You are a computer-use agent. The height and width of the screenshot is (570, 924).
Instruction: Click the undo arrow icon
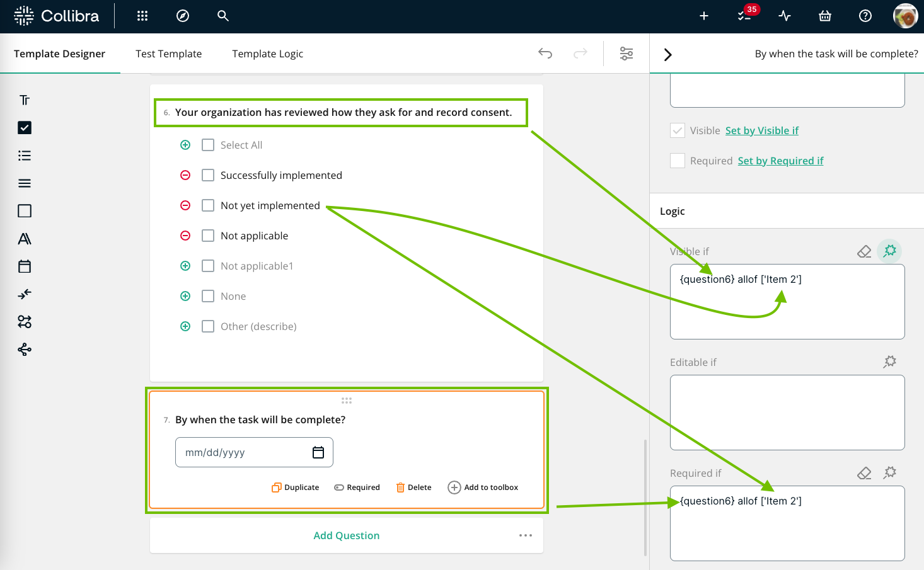pos(545,54)
